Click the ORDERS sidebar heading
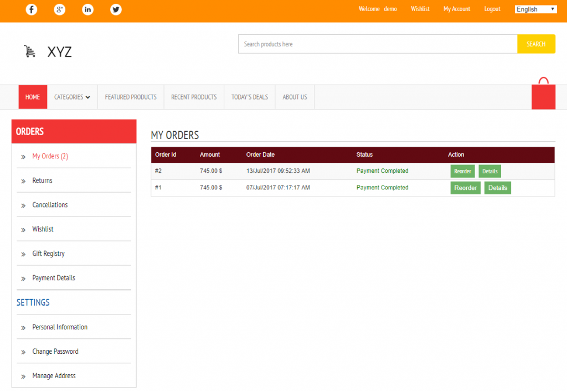 click(x=30, y=132)
